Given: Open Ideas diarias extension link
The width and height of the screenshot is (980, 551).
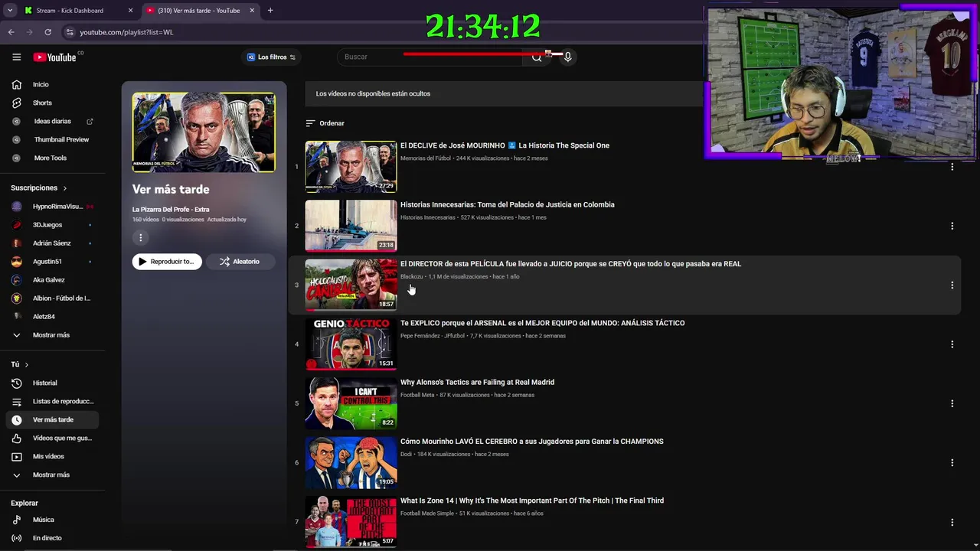Looking at the screenshot, I should tap(53, 121).
